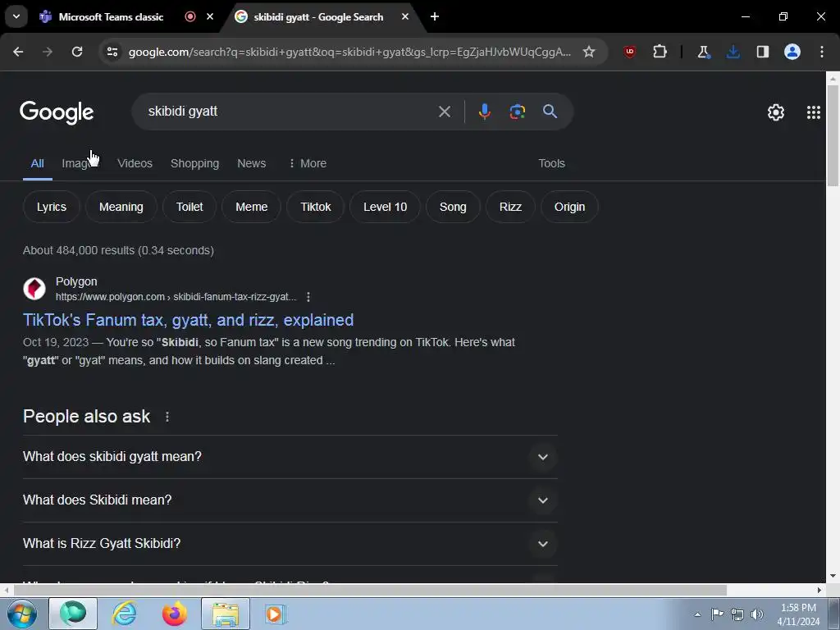The width and height of the screenshot is (840, 630).
Task: Click the volume speaker tray icon
Action: pos(757,614)
